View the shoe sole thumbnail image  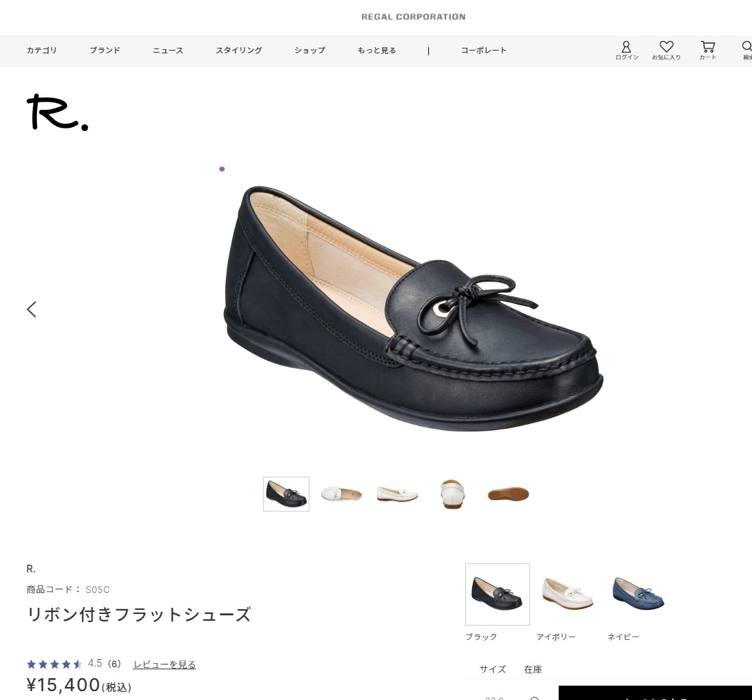(508, 494)
